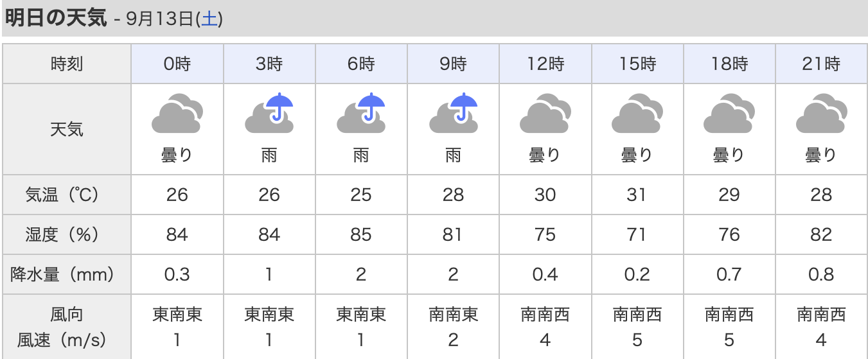Select the 9時 column header
The image size is (868, 359).
[x=453, y=64]
